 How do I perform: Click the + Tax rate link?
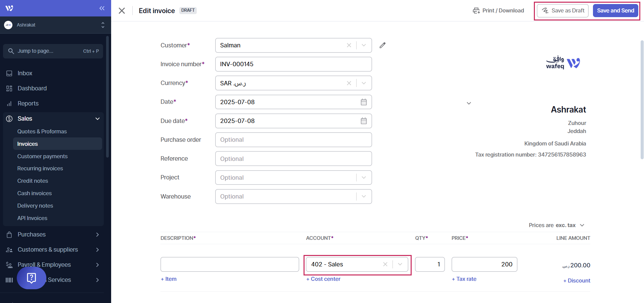tap(464, 279)
